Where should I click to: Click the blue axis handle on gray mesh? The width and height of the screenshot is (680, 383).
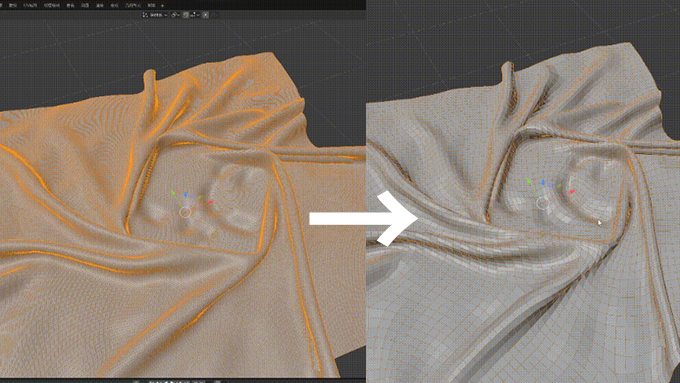coord(543,183)
